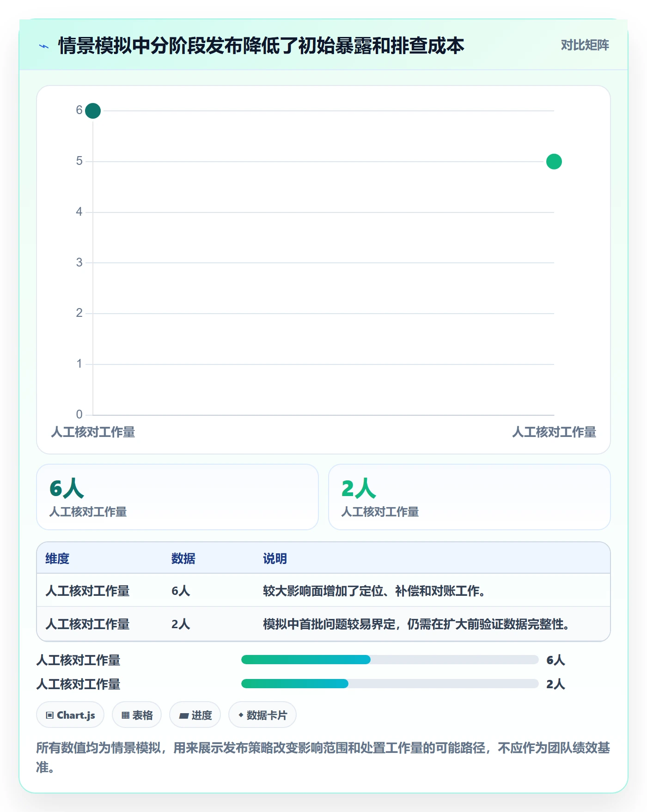Click the 6人 value in the table

coord(181,591)
